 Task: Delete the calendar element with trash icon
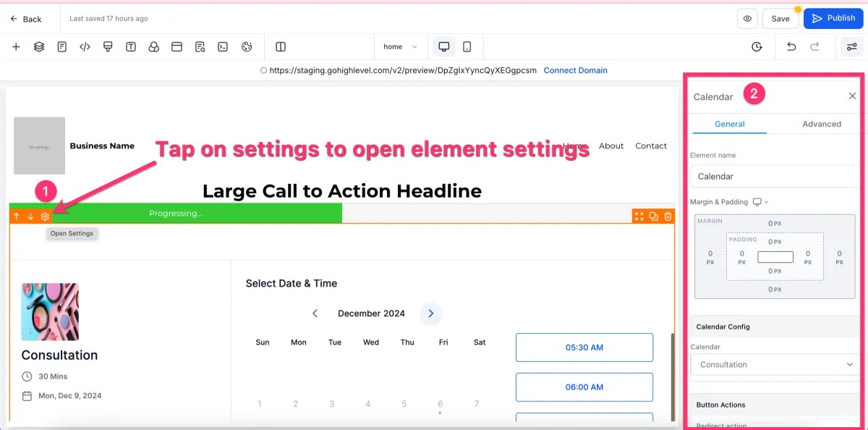[668, 216]
